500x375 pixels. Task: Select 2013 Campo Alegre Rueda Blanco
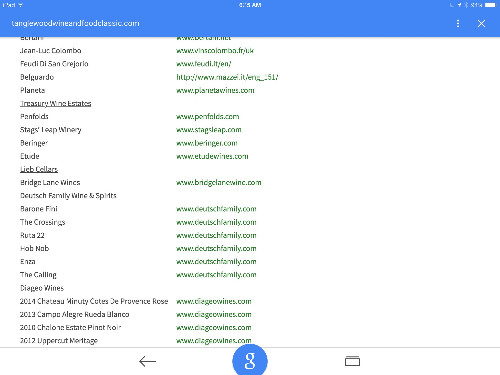point(74,314)
